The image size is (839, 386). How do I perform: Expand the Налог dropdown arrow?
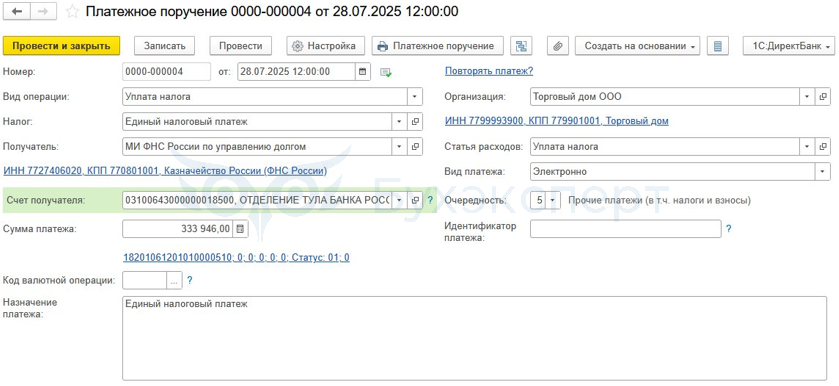pyautogui.click(x=399, y=122)
